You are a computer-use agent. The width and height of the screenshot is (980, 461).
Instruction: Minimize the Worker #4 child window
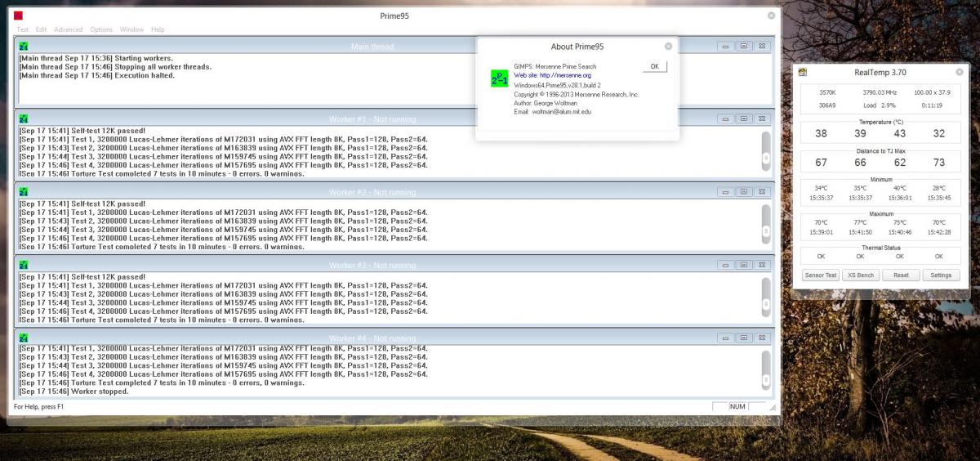[725, 338]
